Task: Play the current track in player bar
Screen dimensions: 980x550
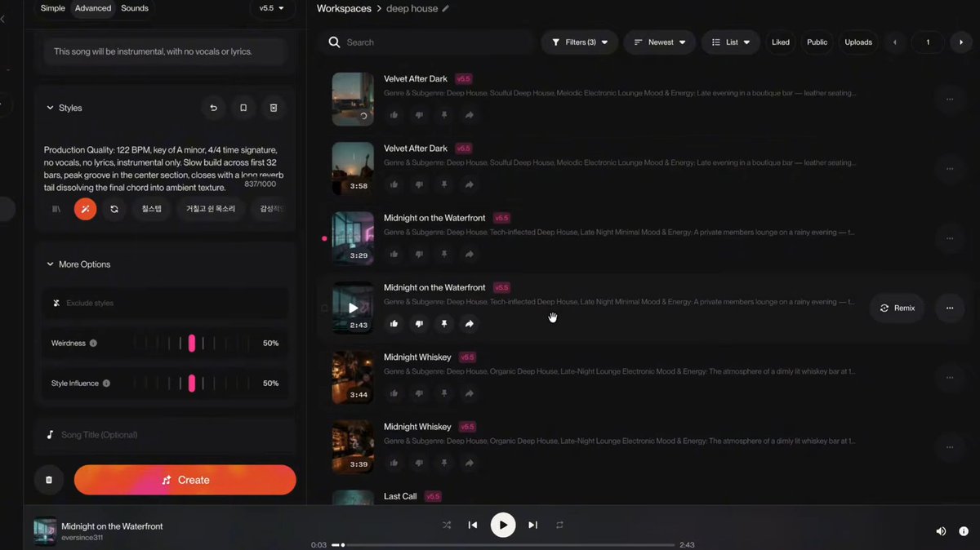Action: tap(503, 525)
